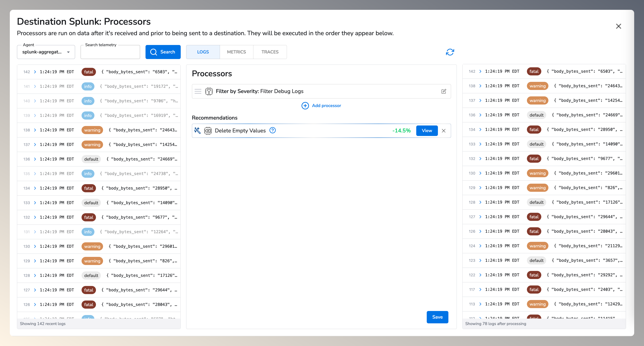Screen dimensions: 644x346
Task: Expand log row 138 in left panel
Action: pos(35,130)
